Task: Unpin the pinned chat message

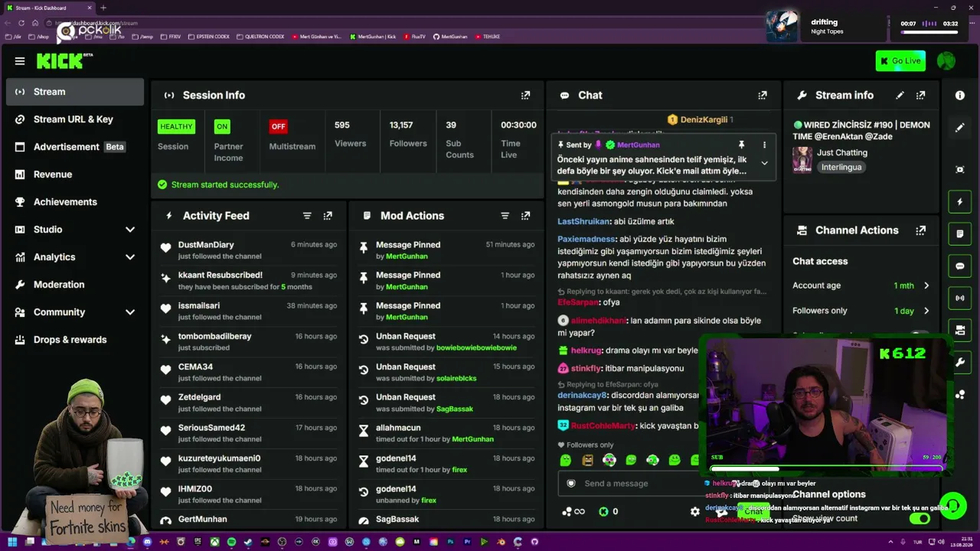Action: coord(741,145)
